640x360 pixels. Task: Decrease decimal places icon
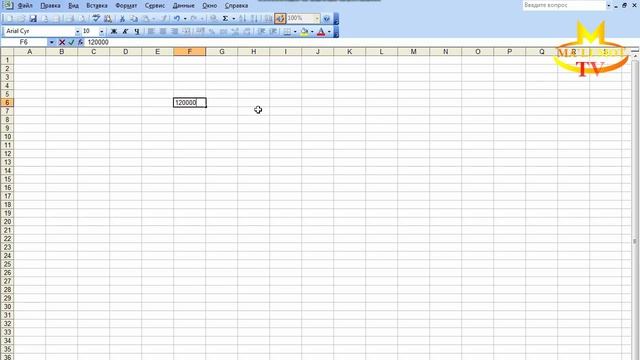pos(247,31)
